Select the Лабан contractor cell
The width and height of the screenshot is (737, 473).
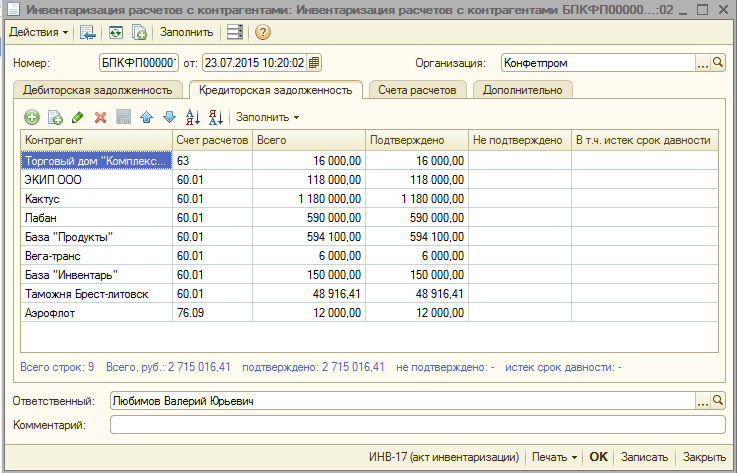point(97,218)
